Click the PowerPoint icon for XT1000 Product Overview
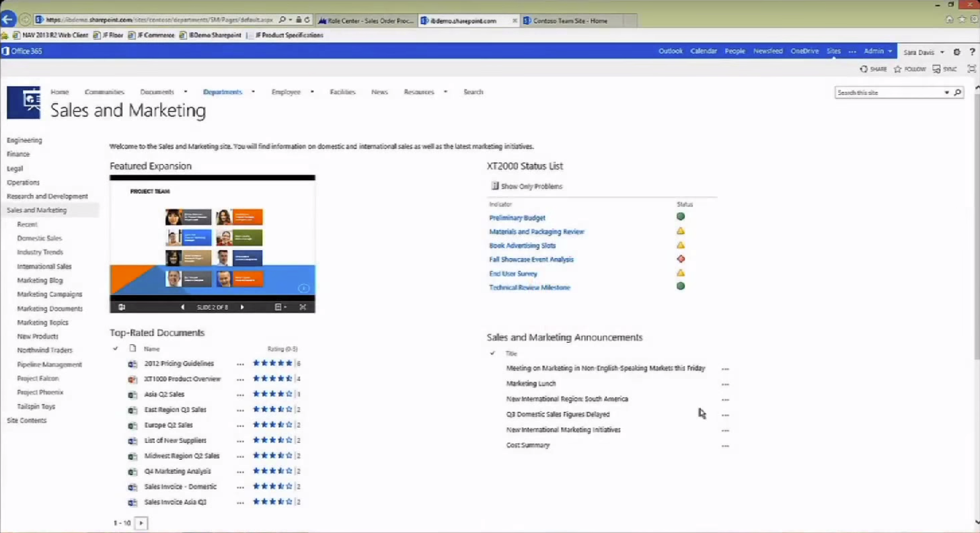980x533 pixels. (133, 379)
